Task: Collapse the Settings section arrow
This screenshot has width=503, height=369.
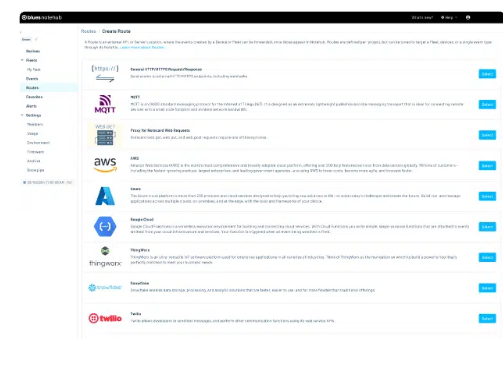Action: 22,115
